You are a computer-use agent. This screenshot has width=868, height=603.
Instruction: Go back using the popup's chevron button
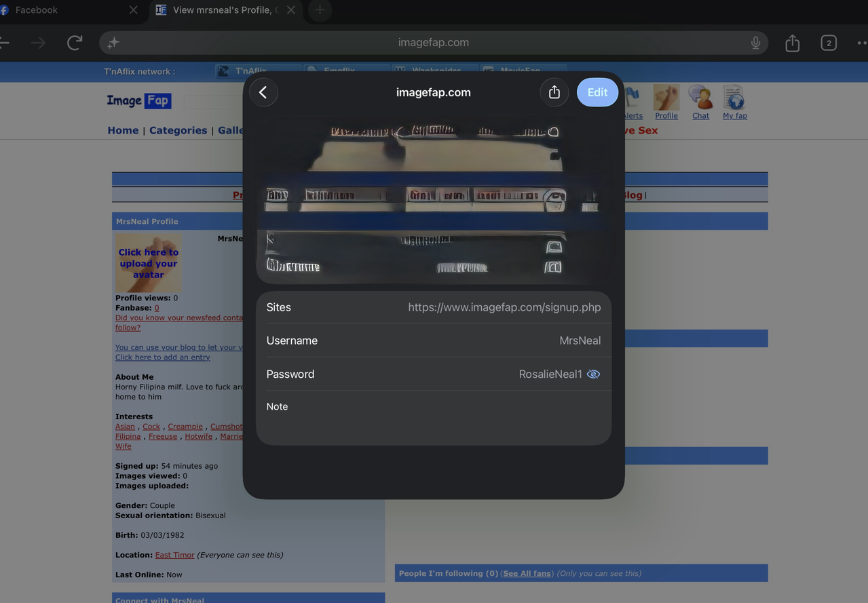[x=263, y=92]
